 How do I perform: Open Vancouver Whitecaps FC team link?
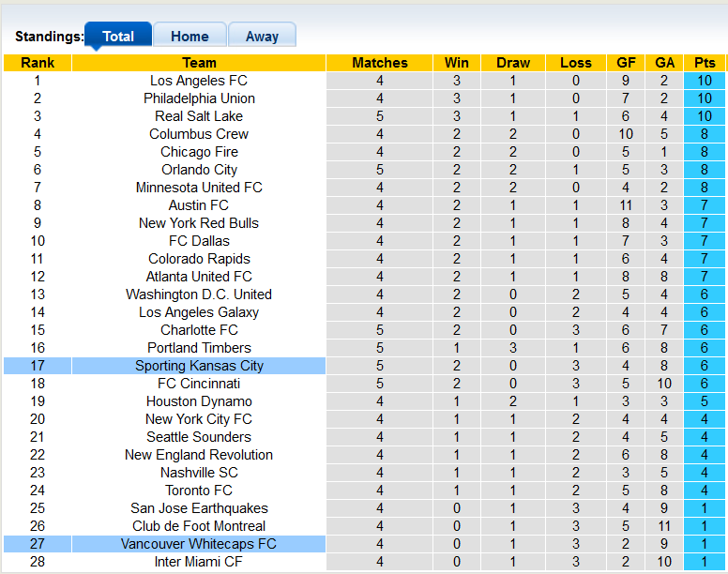pyautogui.click(x=199, y=544)
